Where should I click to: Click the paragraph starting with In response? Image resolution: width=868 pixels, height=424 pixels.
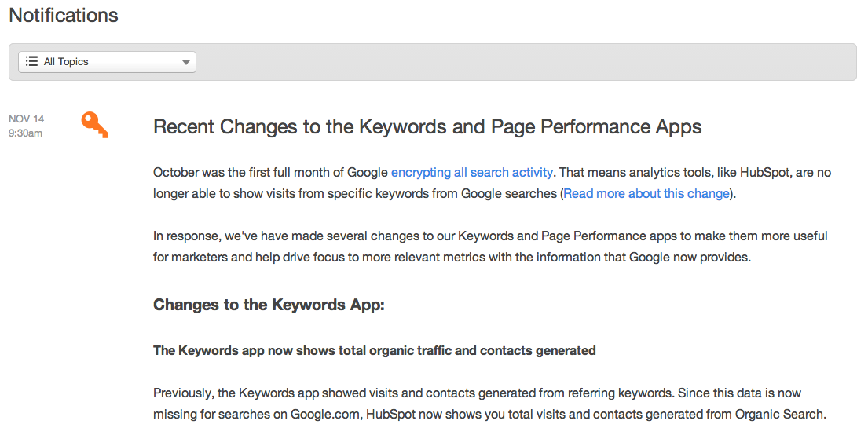click(490, 247)
